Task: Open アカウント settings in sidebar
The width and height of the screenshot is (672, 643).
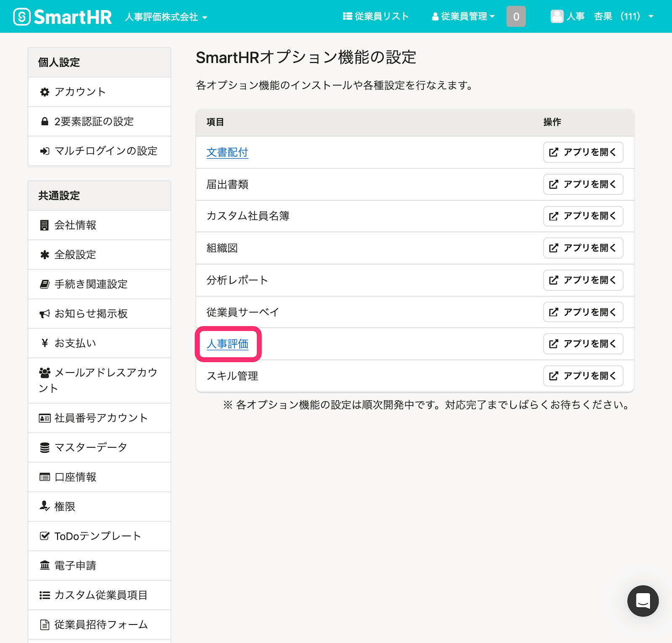Action: point(100,92)
